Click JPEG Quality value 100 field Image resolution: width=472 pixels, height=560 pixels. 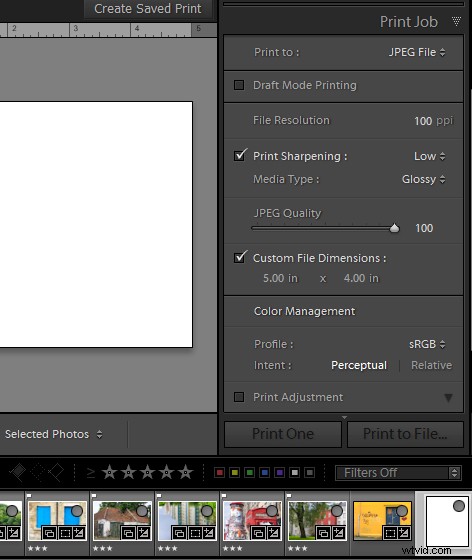[424, 228]
